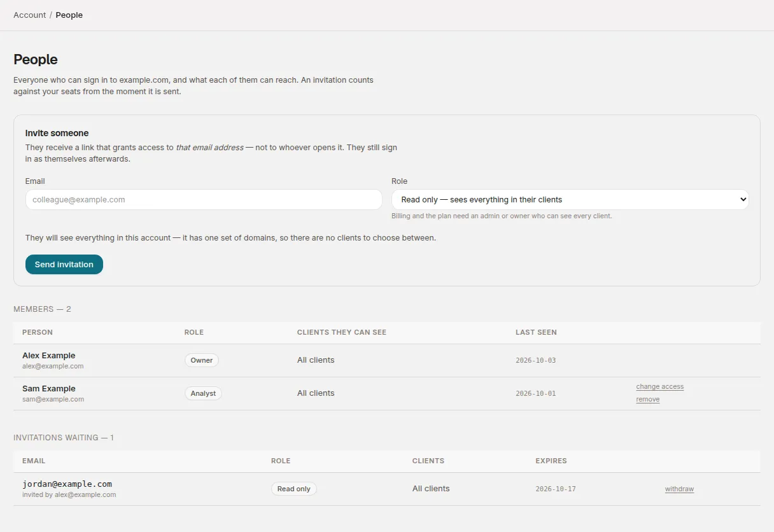Select the sam@example.com address

click(53, 400)
